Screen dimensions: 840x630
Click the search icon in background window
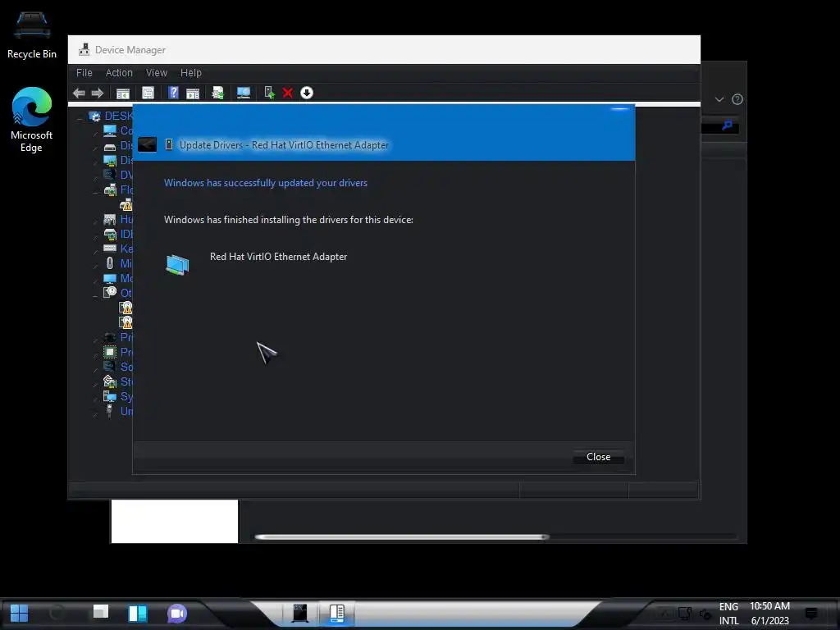coord(727,126)
